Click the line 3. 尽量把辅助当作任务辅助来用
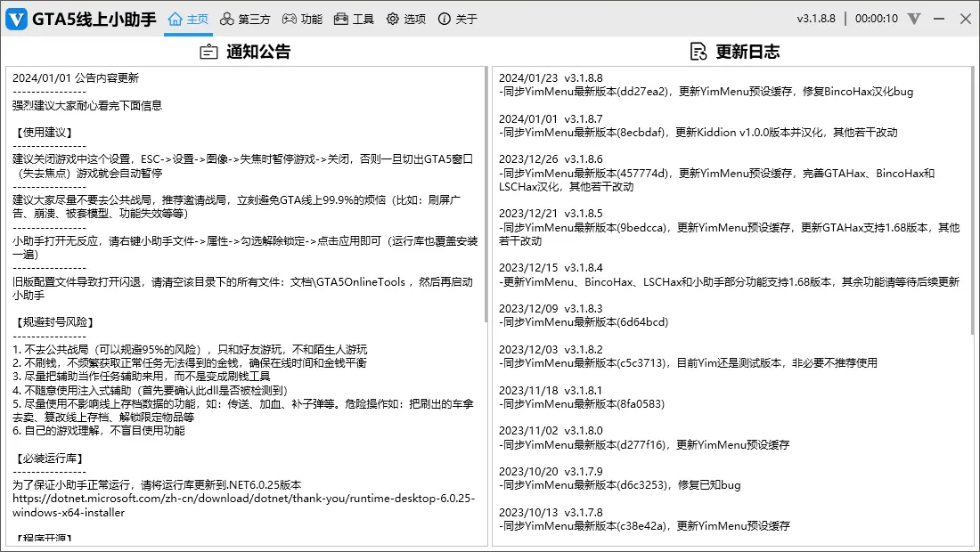 [x=142, y=377]
